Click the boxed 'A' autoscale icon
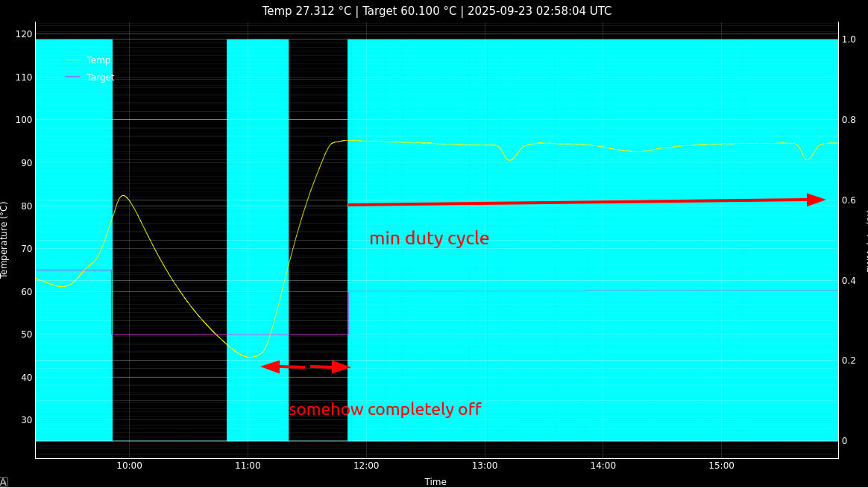868x488 pixels. click(x=4, y=482)
